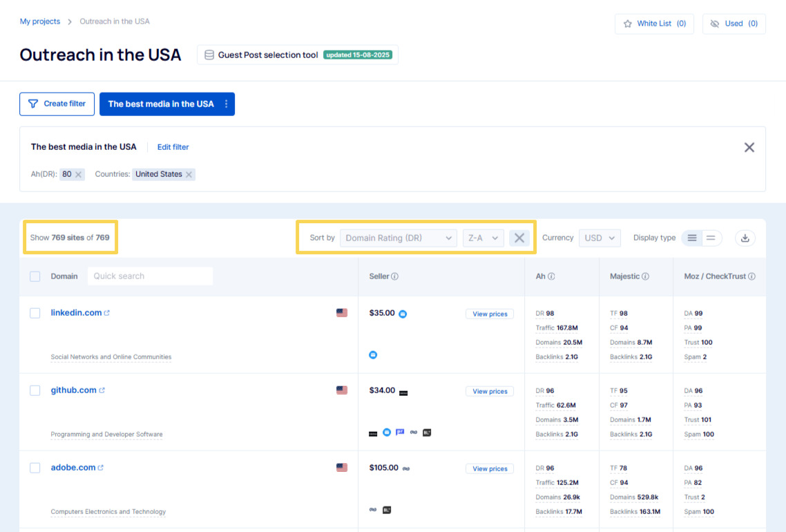Expand the Z-A sort order dropdown
The width and height of the screenshot is (786, 532).
pos(483,238)
